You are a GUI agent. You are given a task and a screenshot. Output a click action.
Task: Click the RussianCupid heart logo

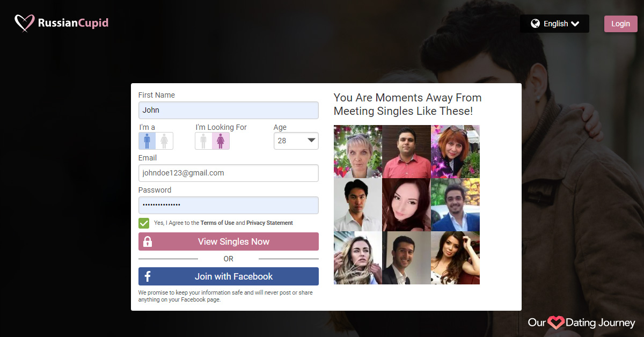click(24, 23)
